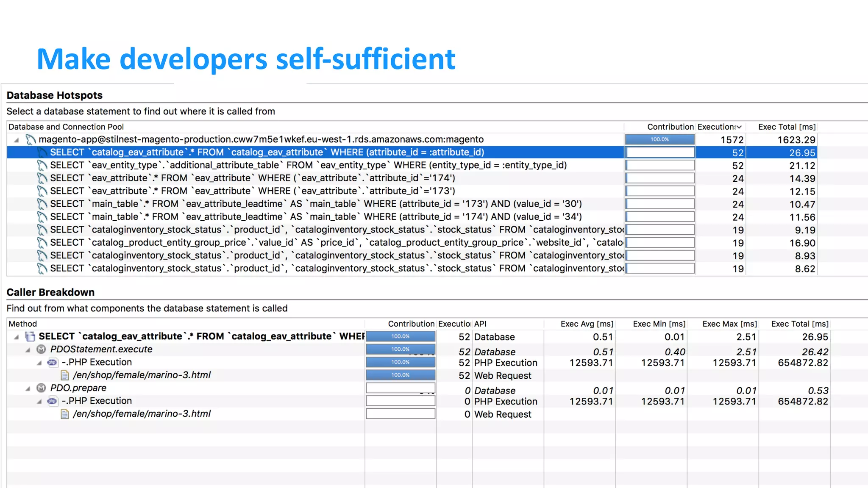Screen dimensions: 868x488
Task: Click the Exec Min [ms] column header
Action: (659, 324)
